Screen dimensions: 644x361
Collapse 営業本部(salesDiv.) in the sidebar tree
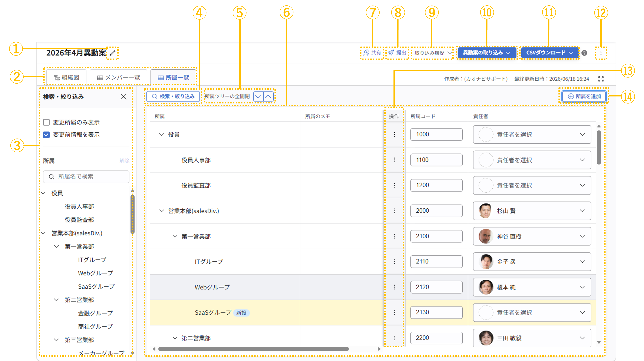click(x=43, y=233)
